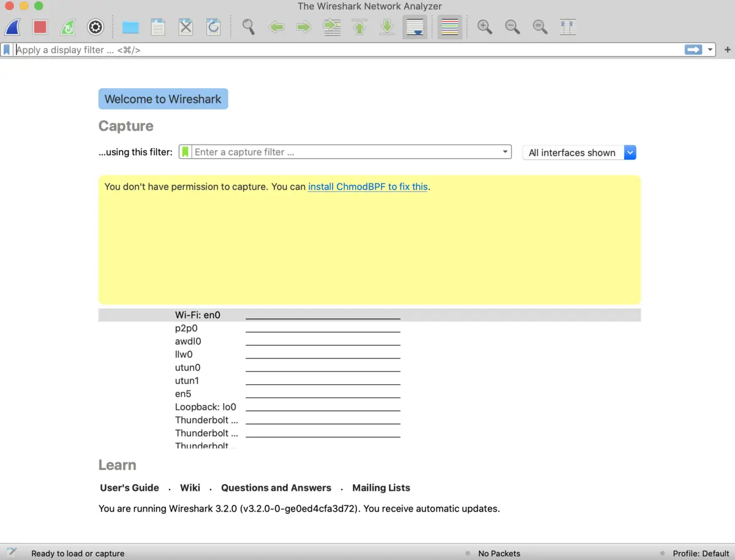Open User's Guide link
The image size is (735, 560).
click(129, 488)
